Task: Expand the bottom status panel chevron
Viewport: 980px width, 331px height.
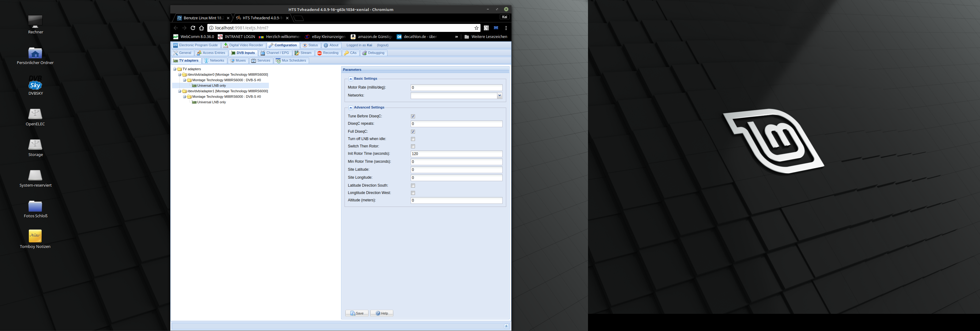Action: tap(506, 326)
